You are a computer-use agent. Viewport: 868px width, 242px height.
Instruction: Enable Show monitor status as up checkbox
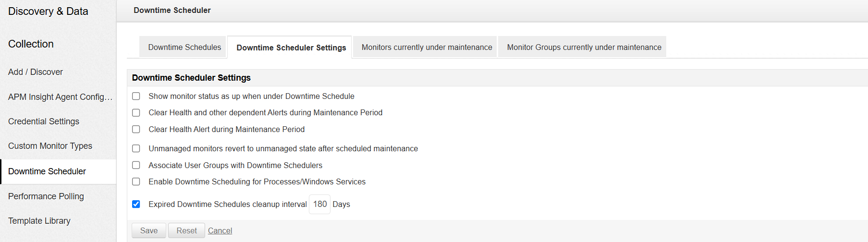click(x=136, y=96)
